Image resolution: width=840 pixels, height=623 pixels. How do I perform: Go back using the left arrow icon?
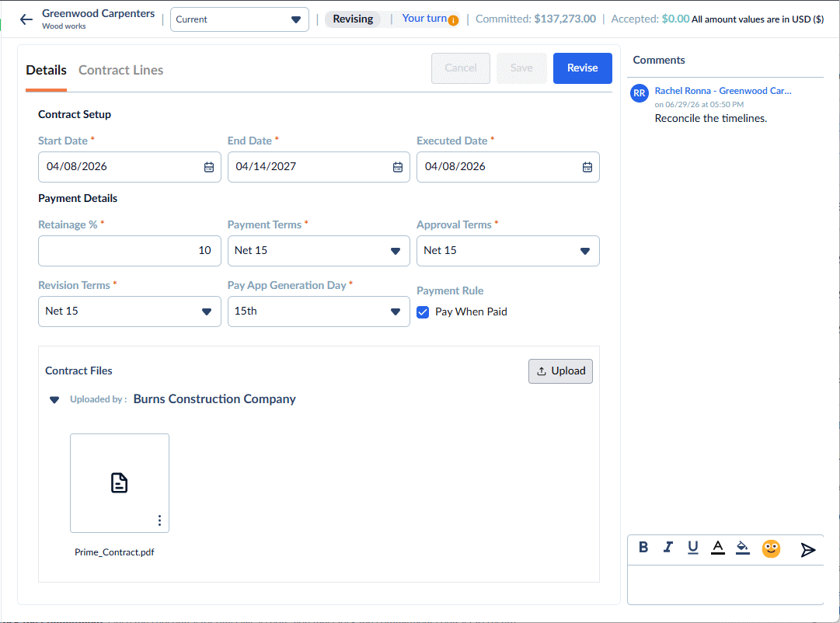tap(26, 20)
